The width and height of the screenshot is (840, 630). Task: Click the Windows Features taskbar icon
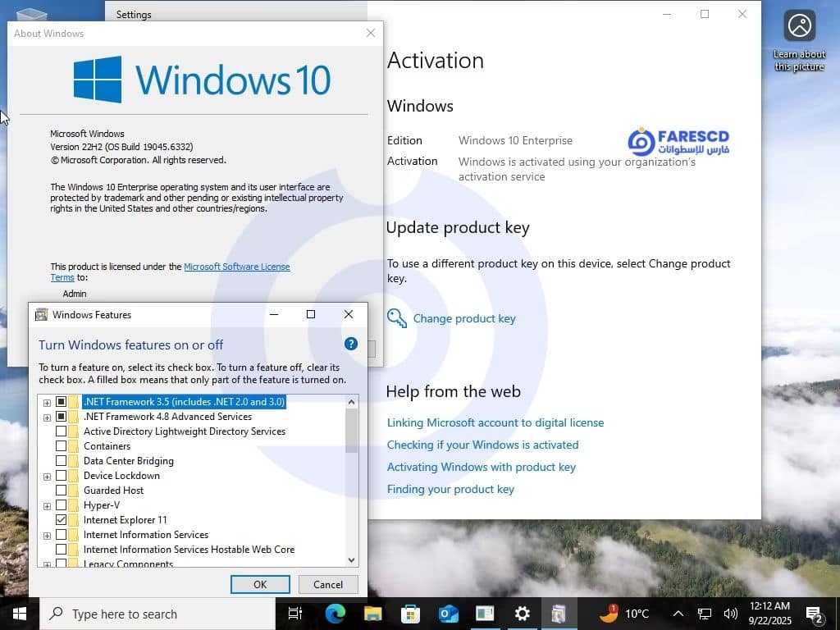[559, 614]
